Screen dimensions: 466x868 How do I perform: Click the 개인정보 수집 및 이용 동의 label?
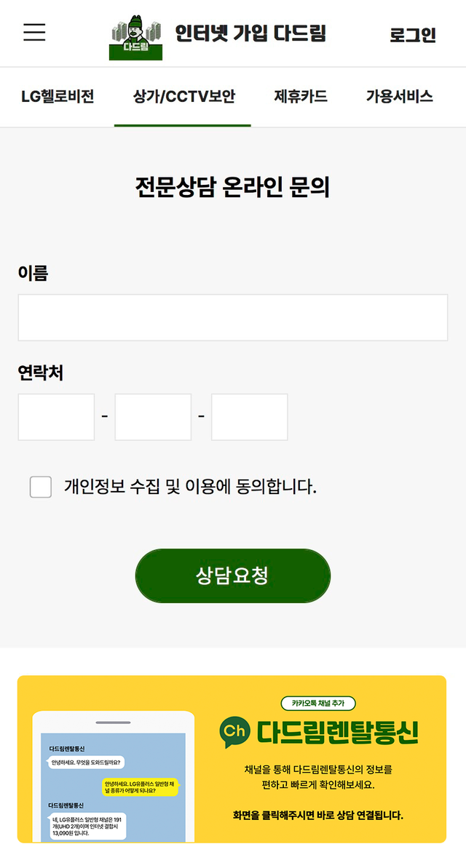(x=190, y=486)
